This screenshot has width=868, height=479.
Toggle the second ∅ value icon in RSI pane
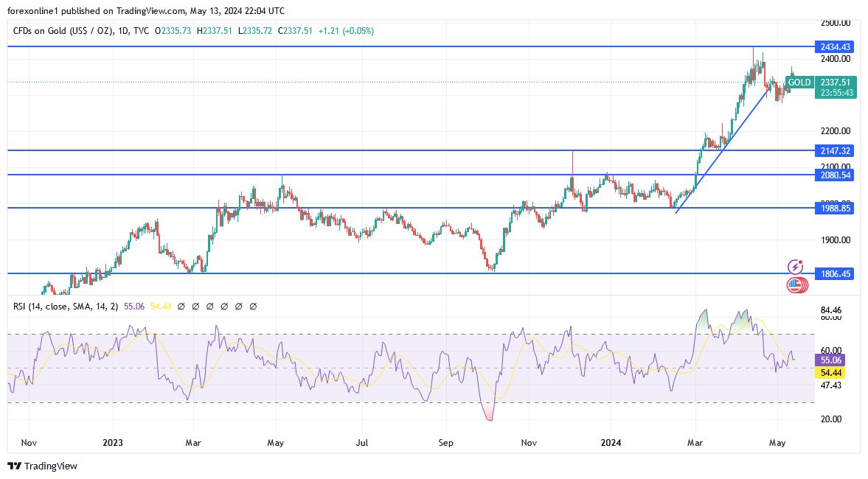click(195, 306)
